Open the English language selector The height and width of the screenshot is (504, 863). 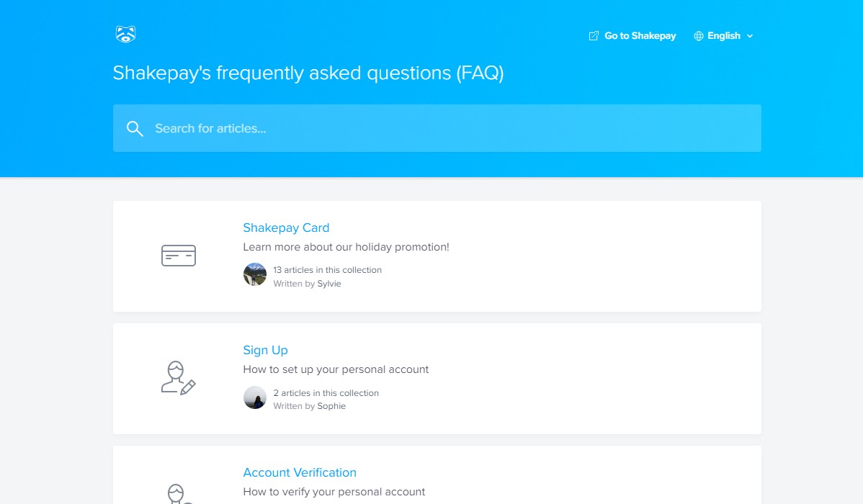723,36
